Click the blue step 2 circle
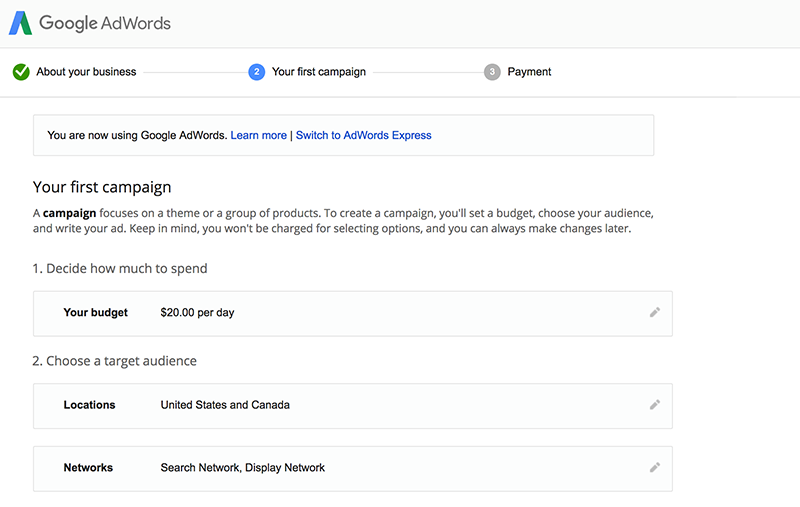This screenshot has height=507, width=800. pos(256,72)
